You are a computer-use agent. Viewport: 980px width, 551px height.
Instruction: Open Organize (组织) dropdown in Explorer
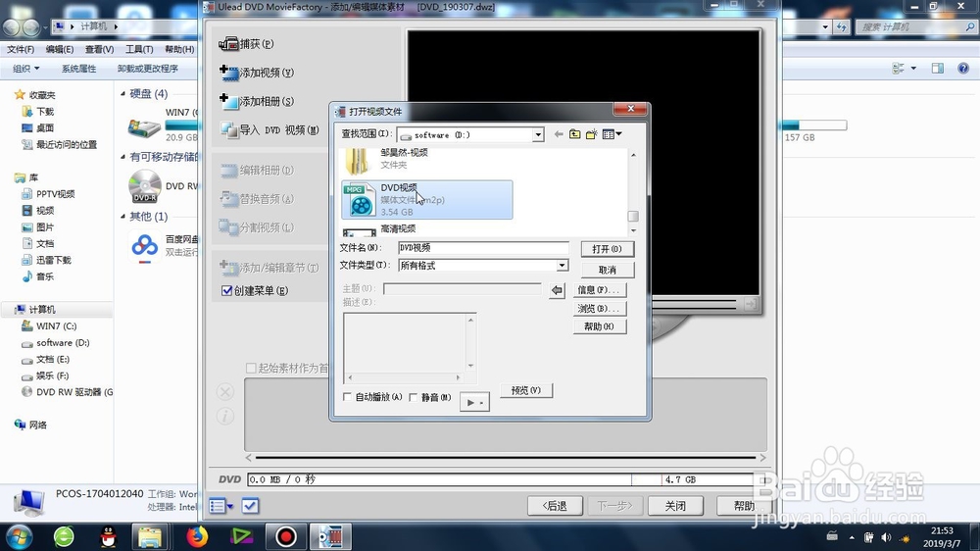click(26, 69)
